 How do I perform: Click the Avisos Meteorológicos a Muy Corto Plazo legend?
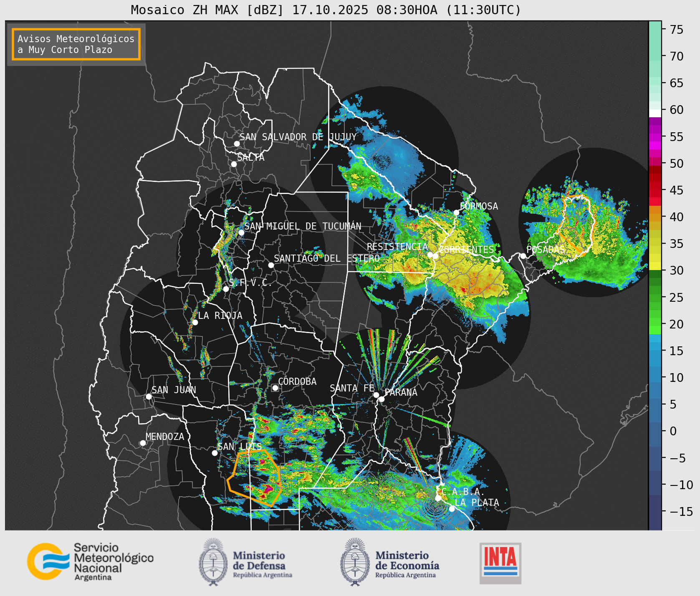point(76,44)
